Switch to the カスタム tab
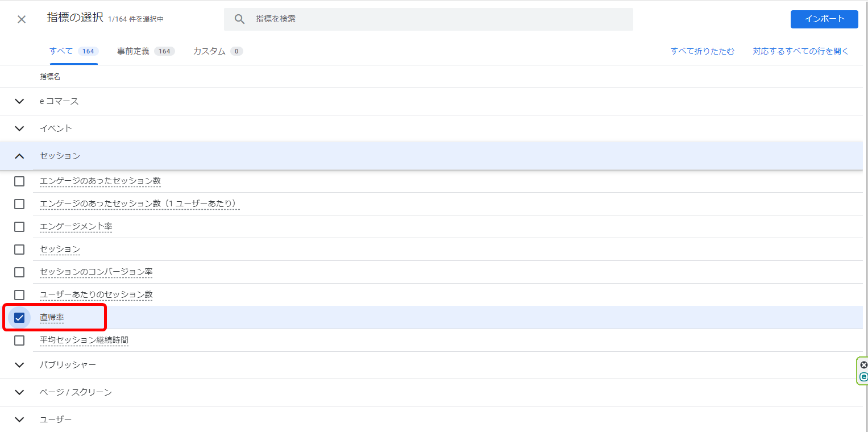Image resolution: width=868 pixels, height=432 pixels. pyautogui.click(x=218, y=51)
